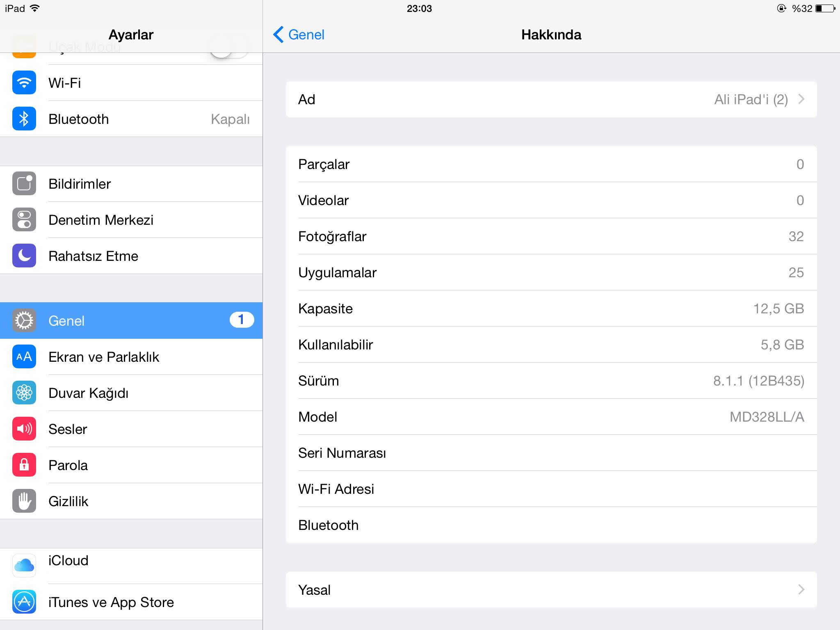Tap the iCloud cloud icon

24,566
